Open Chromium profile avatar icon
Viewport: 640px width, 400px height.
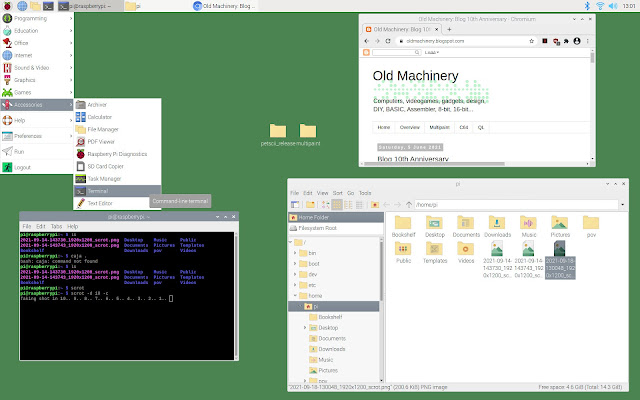(577, 41)
